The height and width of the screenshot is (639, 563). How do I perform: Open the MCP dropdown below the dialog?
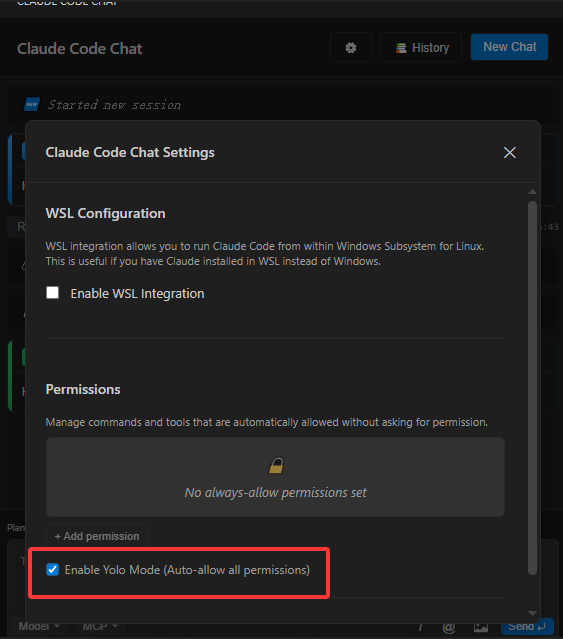click(100, 626)
